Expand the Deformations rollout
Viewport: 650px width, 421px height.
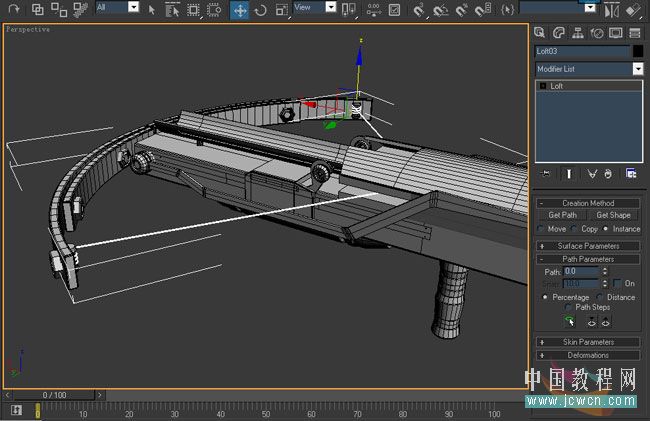coord(588,355)
